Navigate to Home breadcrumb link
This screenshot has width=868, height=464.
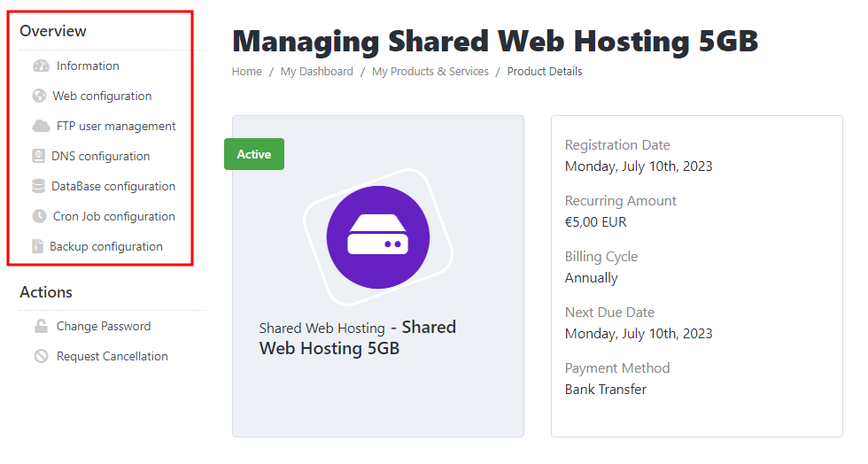[247, 72]
